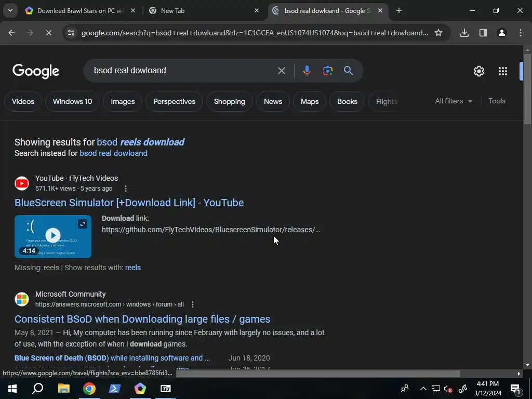Viewport: 532px width, 399px height.
Task: Click the Google logo
Action: (x=36, y=71)
